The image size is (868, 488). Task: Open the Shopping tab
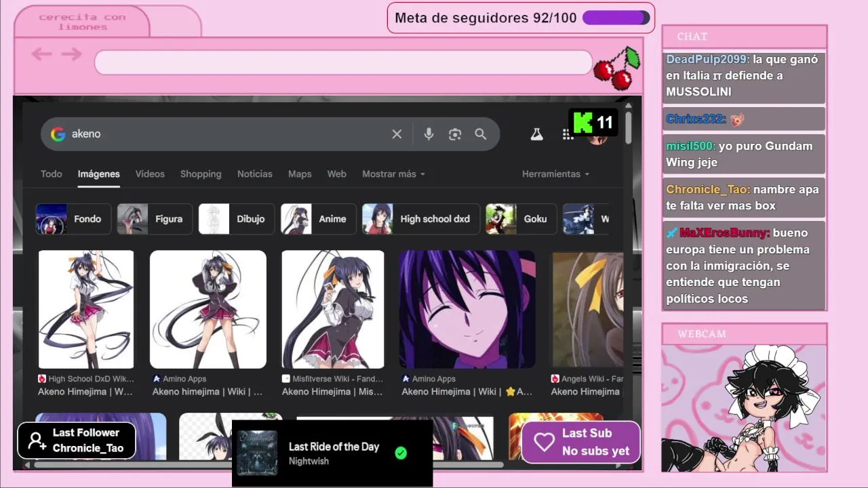pos(201,174)
